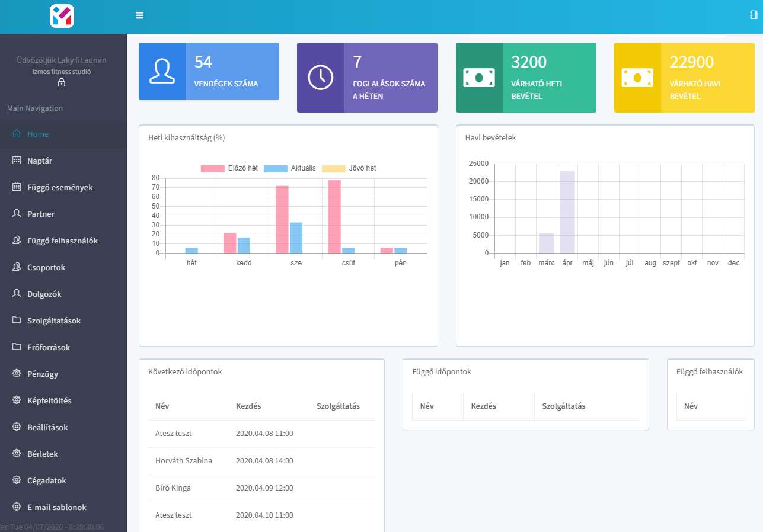763x532 pixels.
Task: Open E-mail sablonok menu item
Action: 63,507
